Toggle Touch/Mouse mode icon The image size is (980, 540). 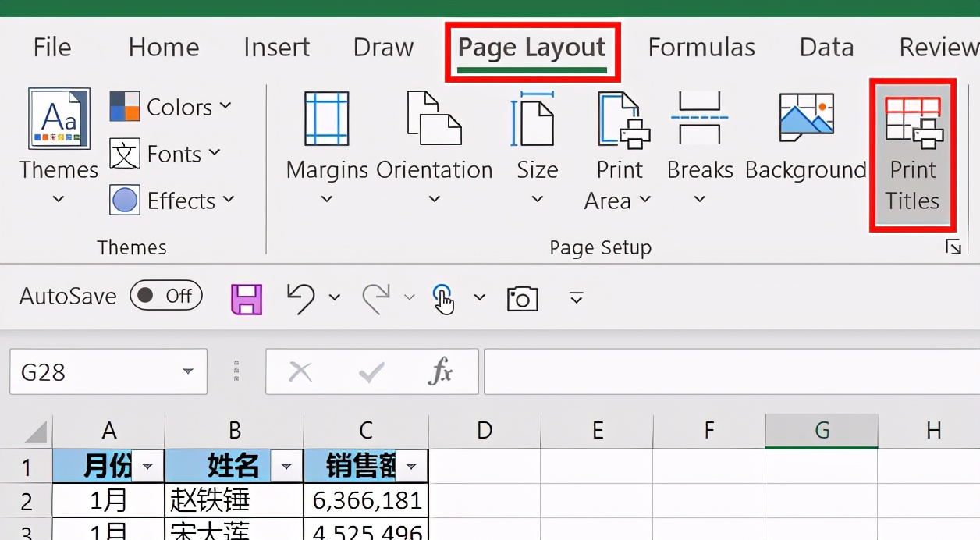tap(443, 298)
